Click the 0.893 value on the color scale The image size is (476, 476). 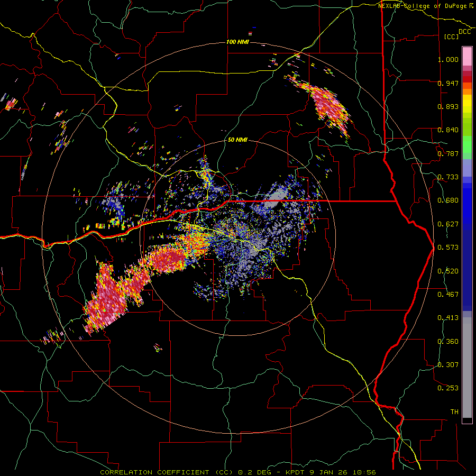[x=448, y=106]
